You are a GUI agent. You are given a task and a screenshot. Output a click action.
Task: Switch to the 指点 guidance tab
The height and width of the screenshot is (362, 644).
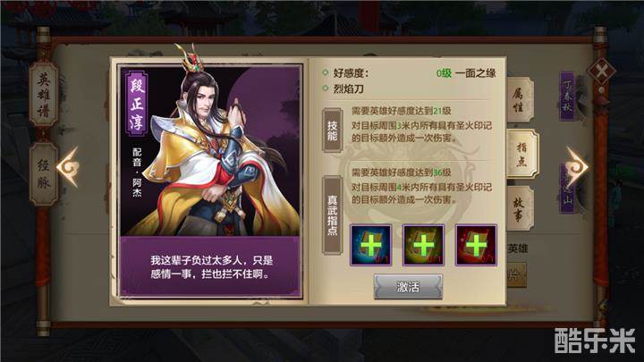tap(522, 154)
